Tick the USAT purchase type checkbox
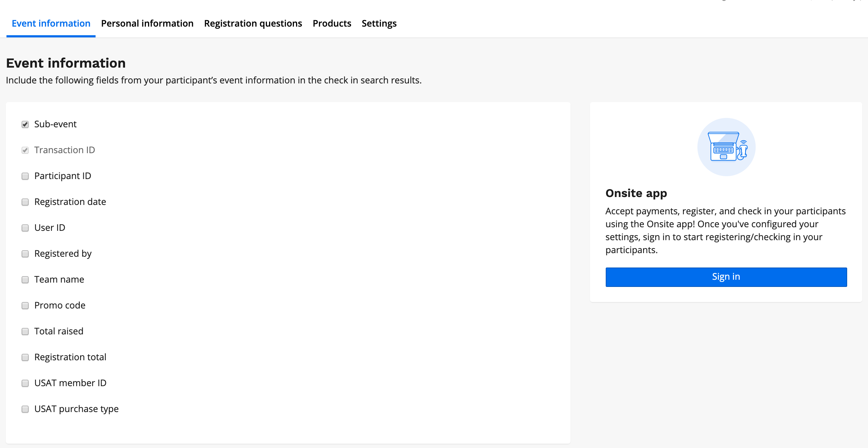Screen dimensions: 868x448 [25, 409]
